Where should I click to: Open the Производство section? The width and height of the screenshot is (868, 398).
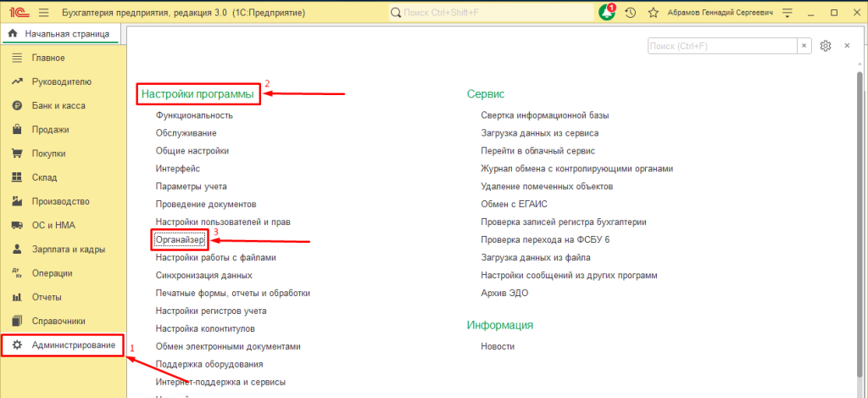pos(60,201)
